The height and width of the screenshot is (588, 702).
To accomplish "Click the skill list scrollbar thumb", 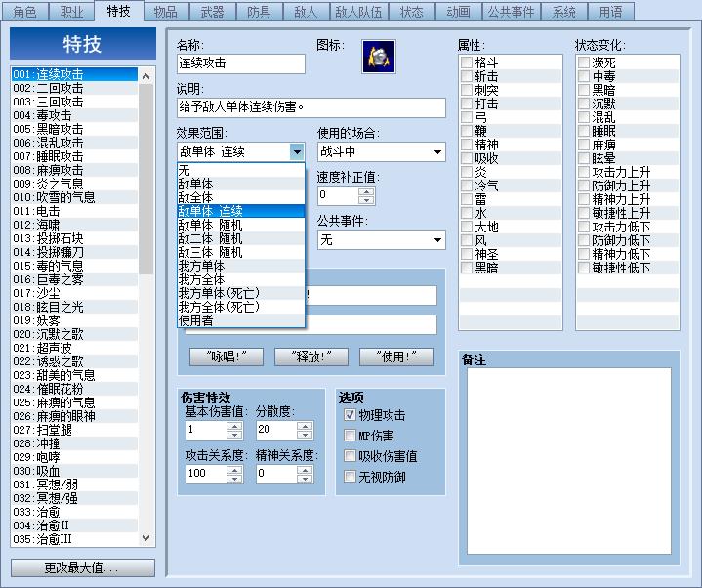I will (145, 179).
